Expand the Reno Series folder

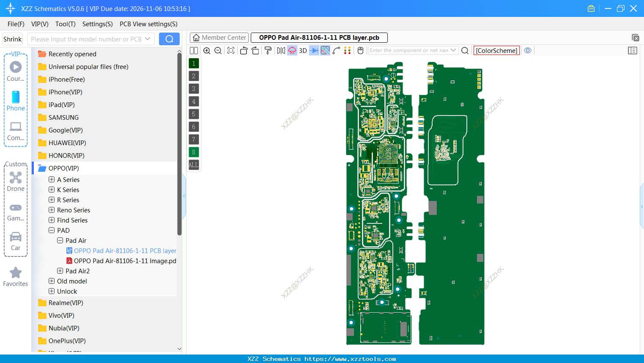coord(51,210)
